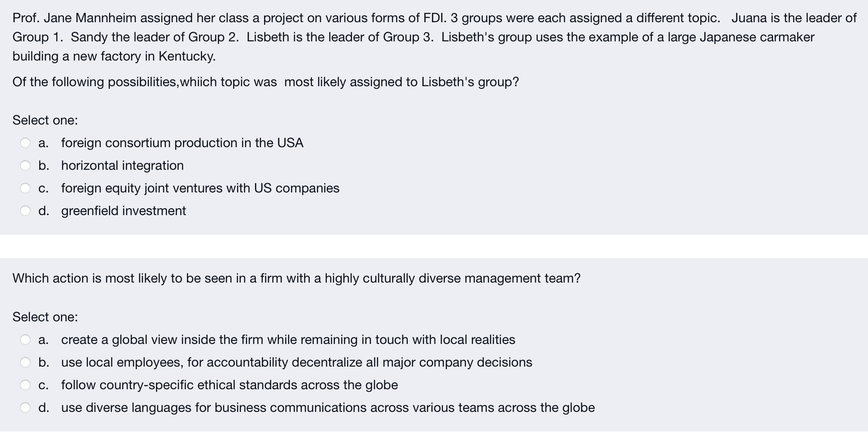The height and width of the screenshot is (438, 868).
Task: Click answer text about decentralizing company decisions
Action: coord(297,362)
